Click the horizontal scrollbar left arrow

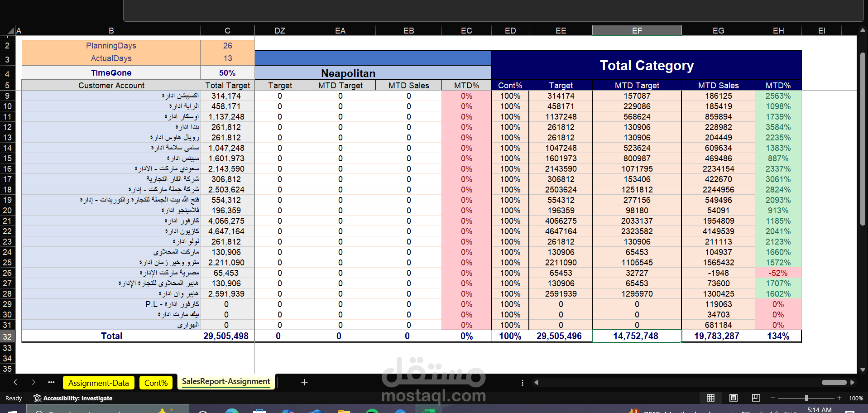point(536,382)
